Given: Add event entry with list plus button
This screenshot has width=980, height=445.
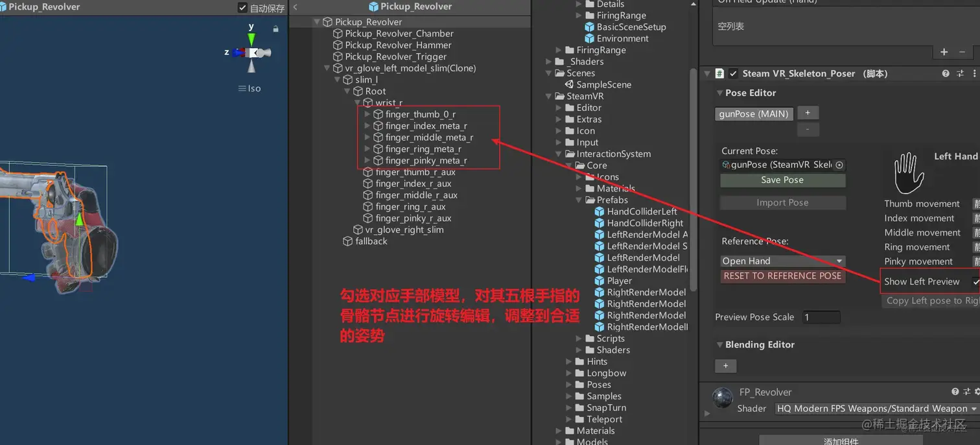Looking at the screenshot, I should (x=944, y=52).
